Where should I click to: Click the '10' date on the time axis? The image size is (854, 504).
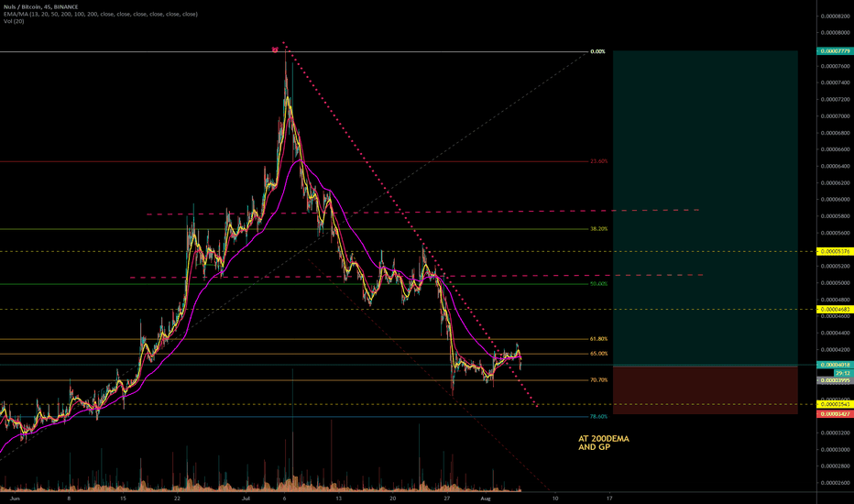[555, 499]
